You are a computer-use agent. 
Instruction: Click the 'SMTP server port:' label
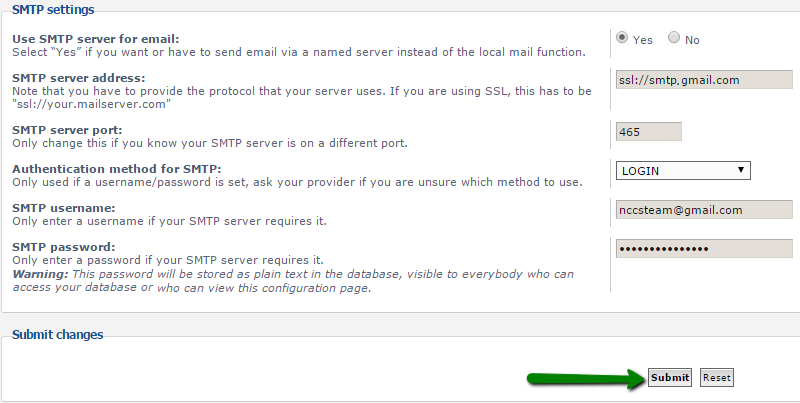tap(67, 130)
